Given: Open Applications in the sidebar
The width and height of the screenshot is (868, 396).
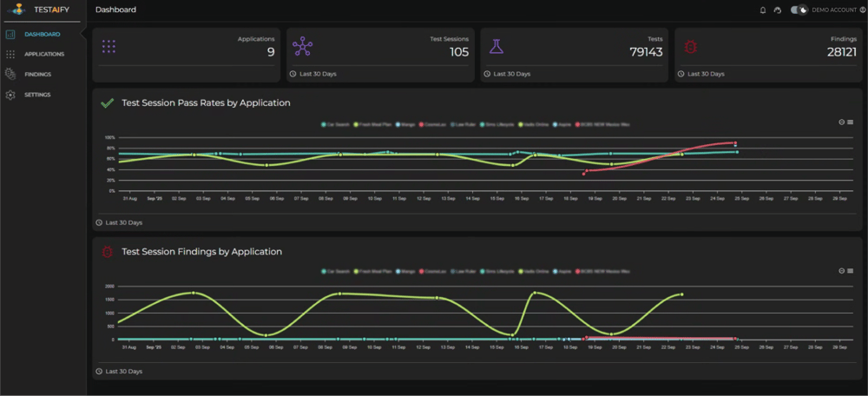Looking at the screenshot, I should point(43,54).
